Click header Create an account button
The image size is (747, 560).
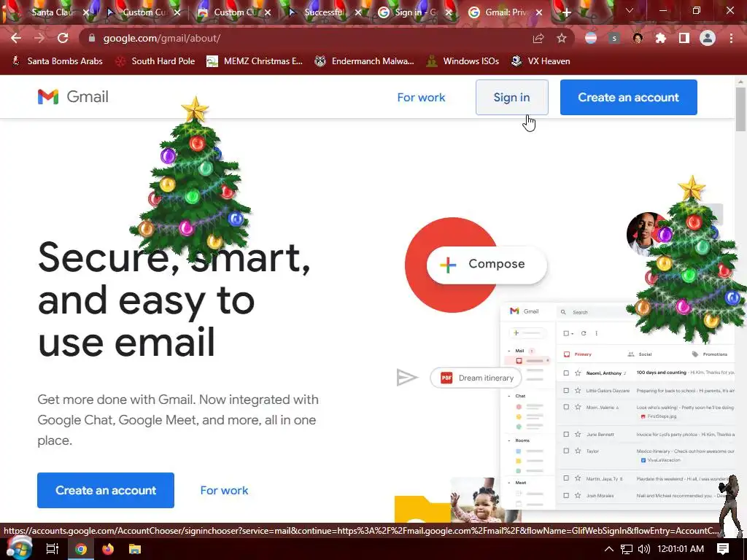[628, 97]
